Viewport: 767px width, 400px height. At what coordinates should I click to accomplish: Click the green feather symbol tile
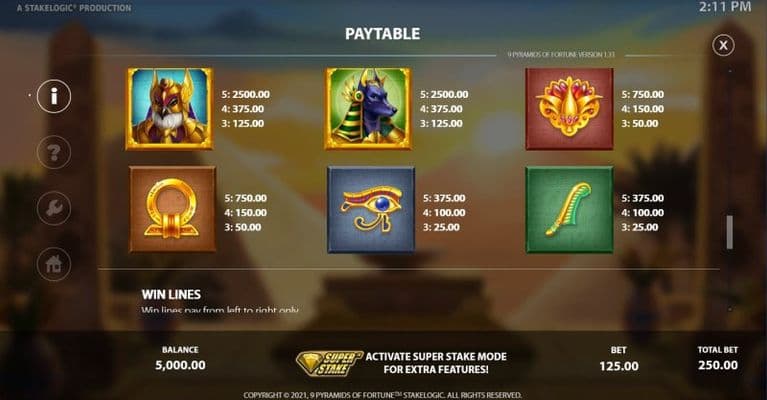click(569, 209)
